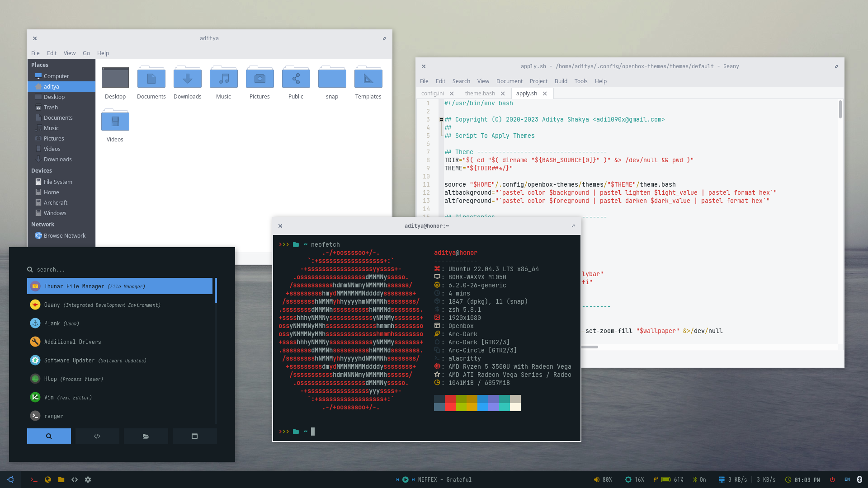Play or pause NEFFEX - Grateful track
868x488 pixels.
(x=406, y=480)
